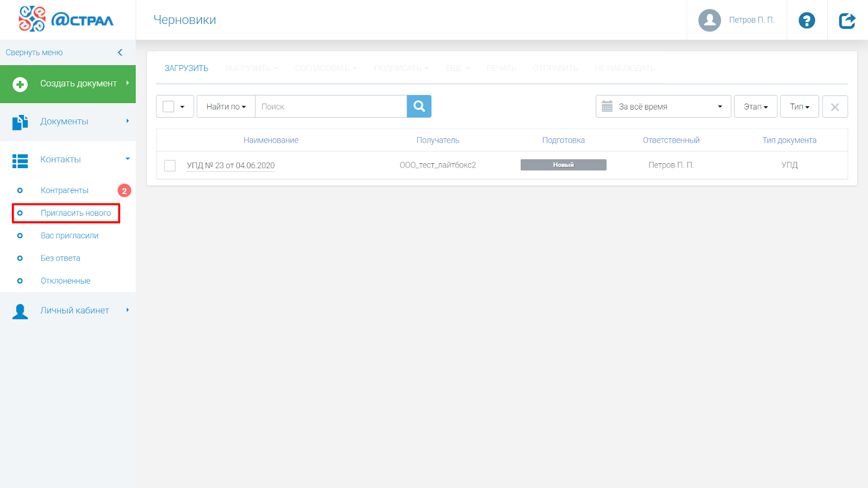The width and height of the screenshot is (868, 488).
Task: Sort by Подготовка column header
Action: tap(564, 140)
